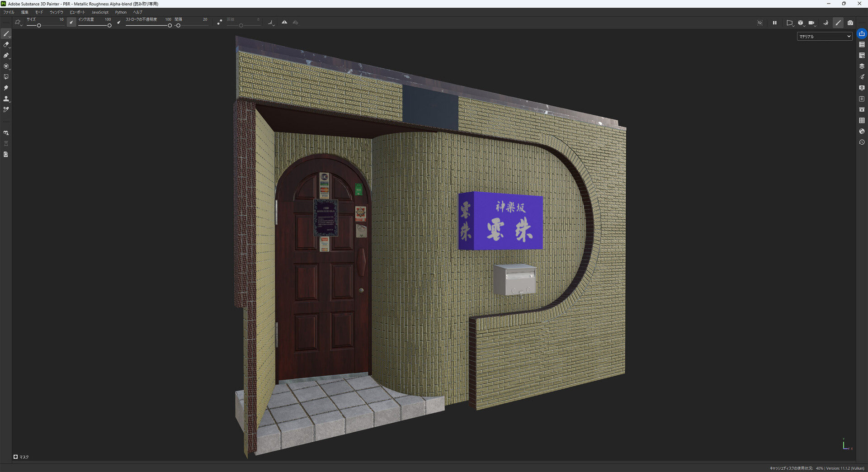
Task: Open the ファイル menu
Action: coord(9,12)
